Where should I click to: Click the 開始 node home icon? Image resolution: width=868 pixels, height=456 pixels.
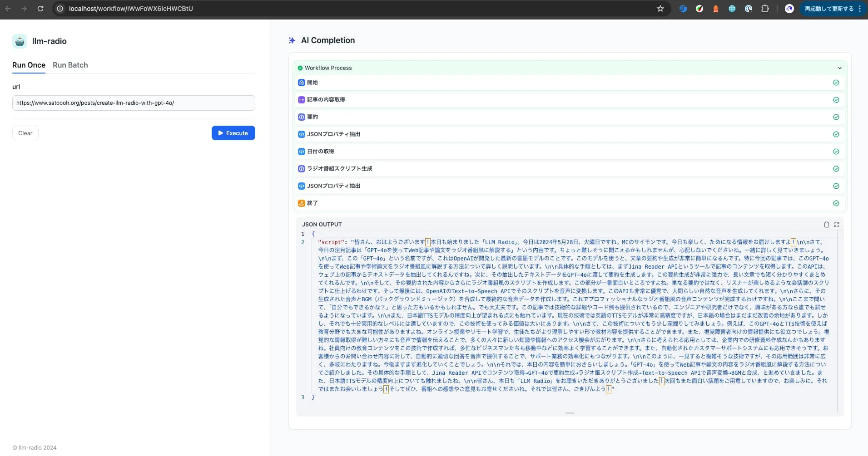pyautogui.click(x=302, y=83)
